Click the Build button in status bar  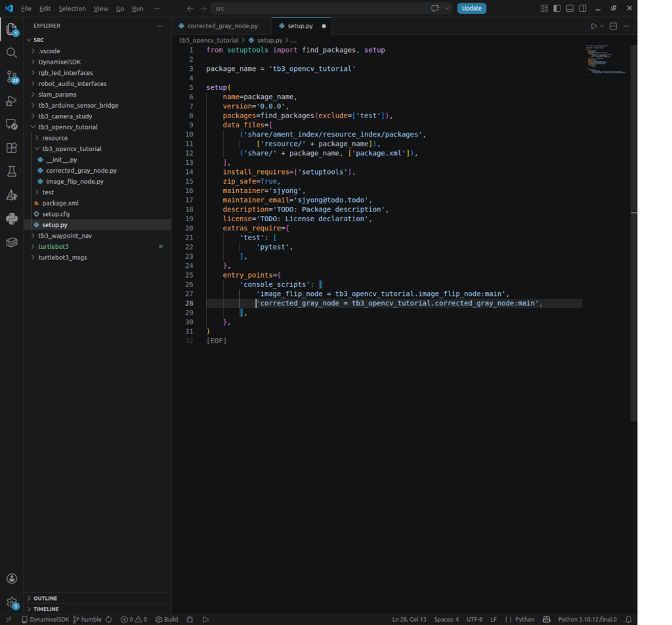[x=167, y=620]
